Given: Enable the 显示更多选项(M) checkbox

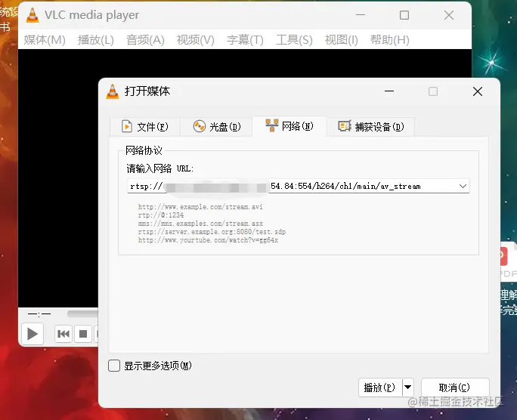Looking at the screenshot, I should tap(114, 366).
